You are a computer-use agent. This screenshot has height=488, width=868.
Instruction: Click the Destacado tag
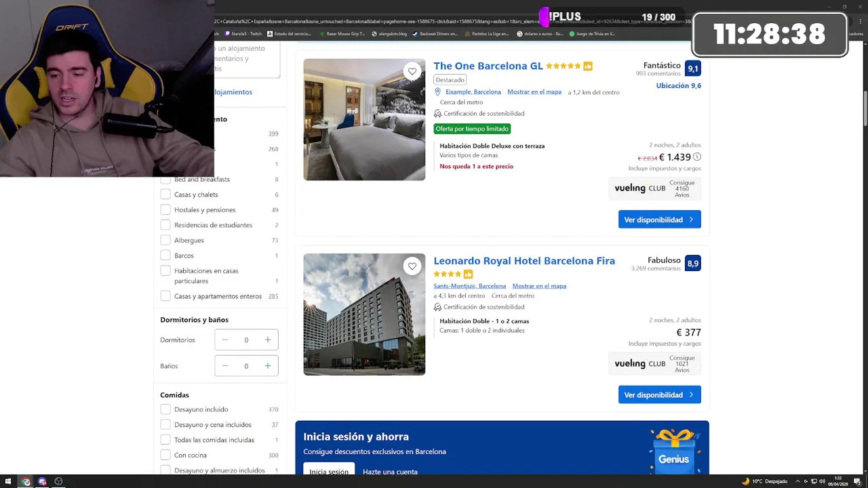pos(450,80)
